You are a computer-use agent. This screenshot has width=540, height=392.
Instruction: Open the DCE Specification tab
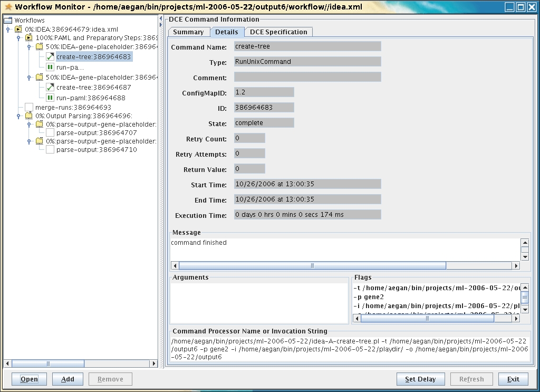pos(278,32)
